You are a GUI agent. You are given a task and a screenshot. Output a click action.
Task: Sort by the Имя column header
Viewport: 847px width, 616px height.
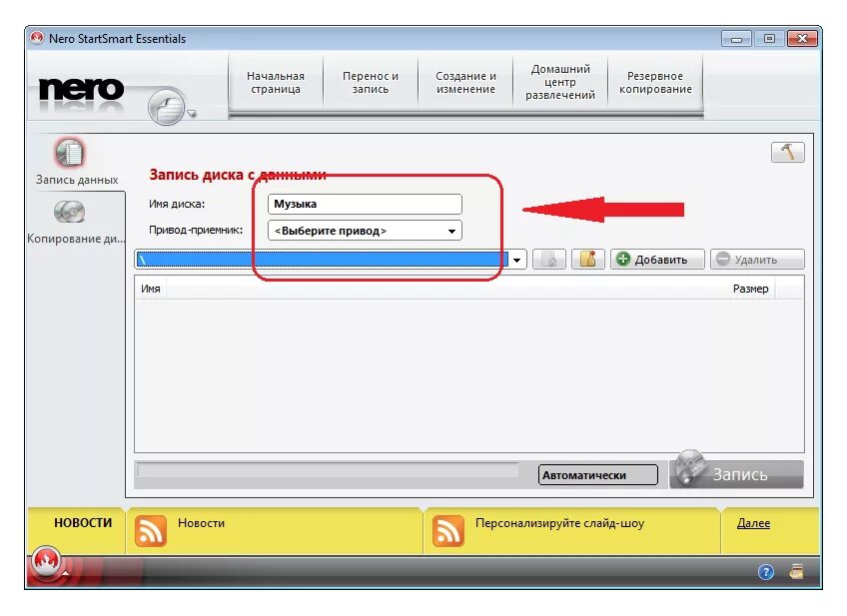(151, 289)
